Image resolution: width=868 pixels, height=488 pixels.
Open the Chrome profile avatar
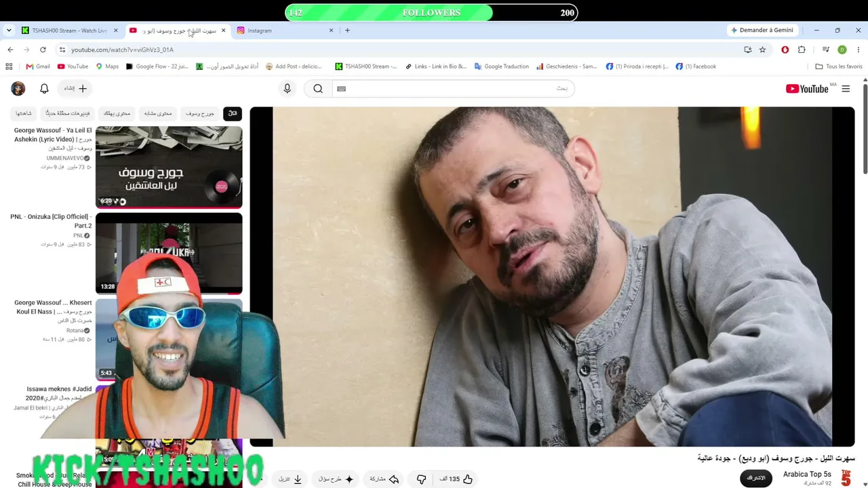click(842, 49)
